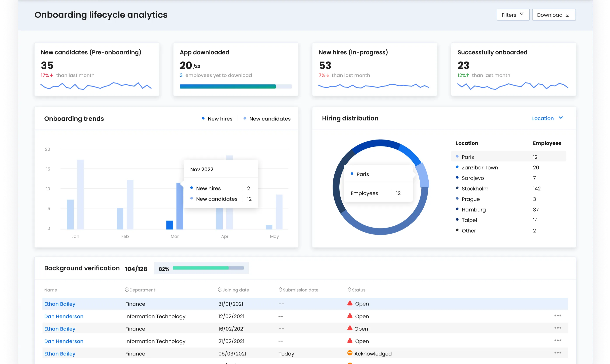
Task: Select Zanzibar Town in location list
Action: [x=479, y=167]
